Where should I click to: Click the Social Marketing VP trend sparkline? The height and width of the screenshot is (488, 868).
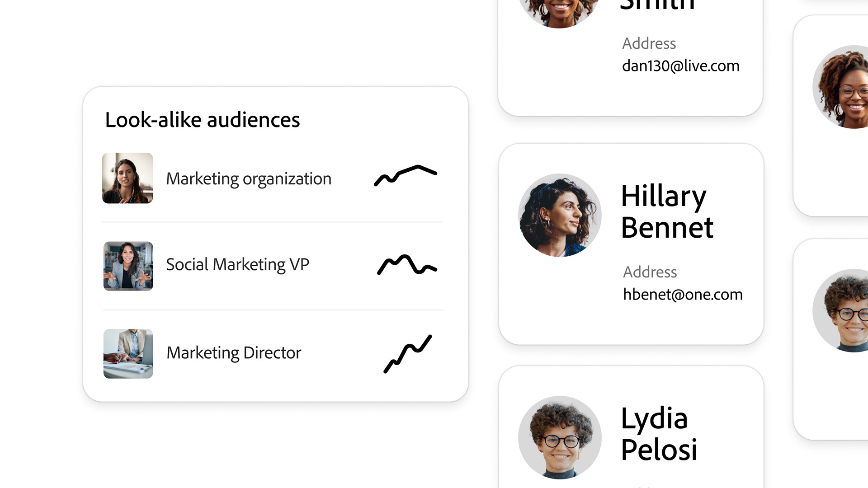[407, 265]
